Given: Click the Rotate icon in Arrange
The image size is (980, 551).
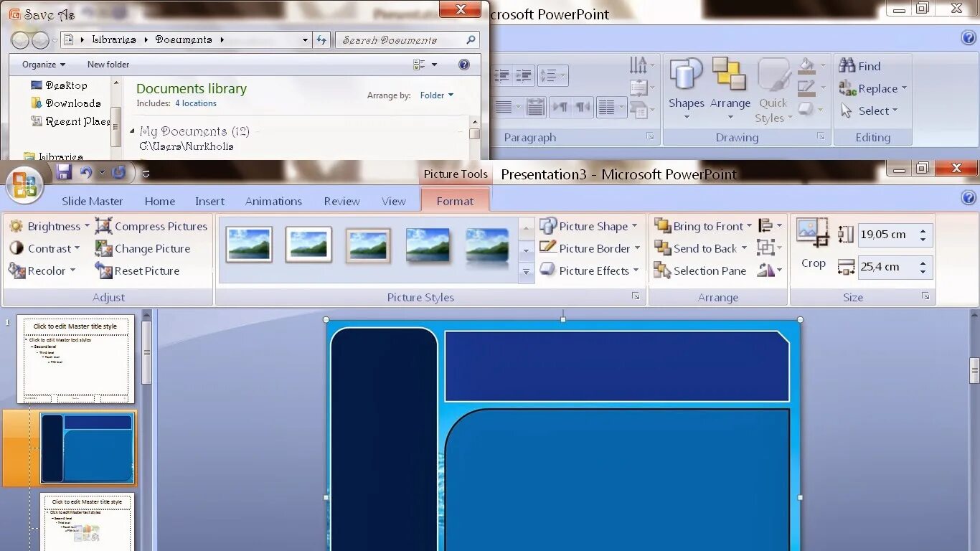Looking at the screenshot, I should click(x=770, y=270).
